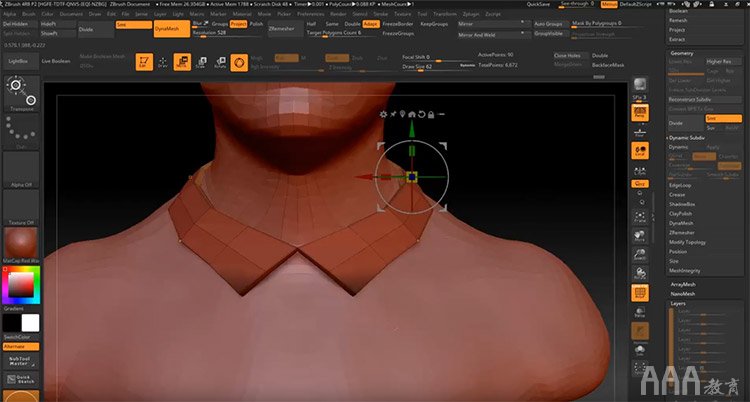
Task: Select the Scale transform icon
Action: pyautogui.click(x=201, y=62)
